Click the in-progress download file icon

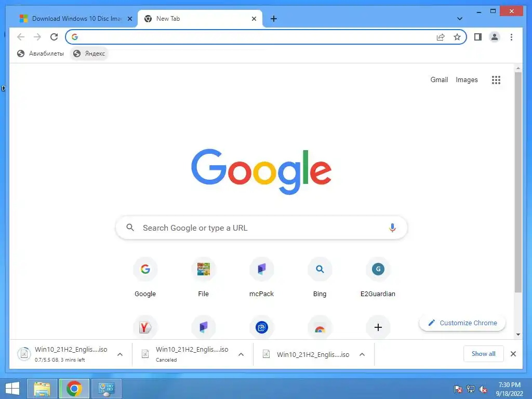click(24, 354)
